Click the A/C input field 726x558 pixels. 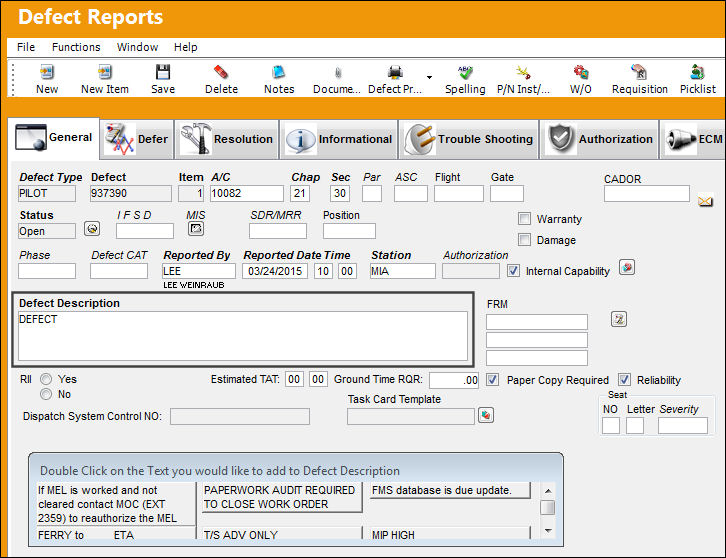pyautogui.click(x=247, y=194)
